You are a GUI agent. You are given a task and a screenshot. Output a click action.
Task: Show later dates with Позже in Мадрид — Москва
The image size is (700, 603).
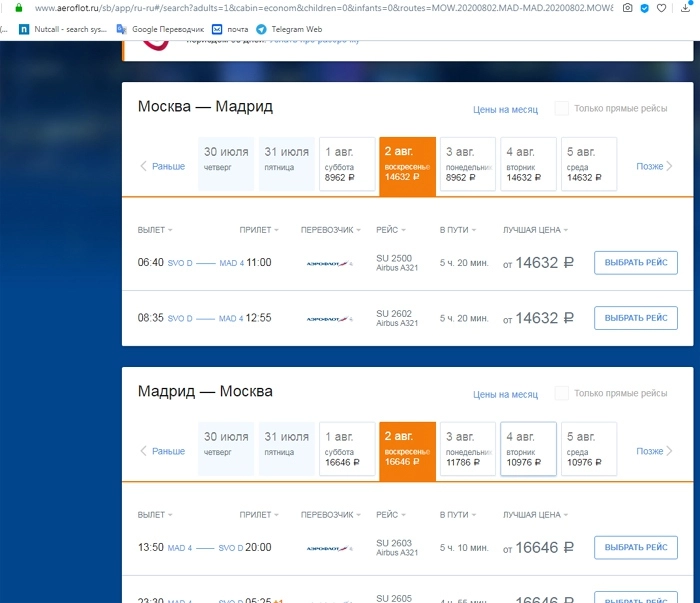tap(654, 452)
